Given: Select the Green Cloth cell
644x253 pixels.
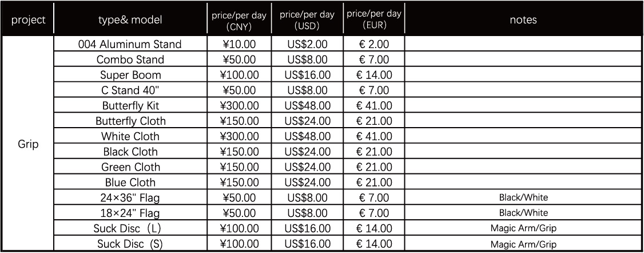Looking at the screenshot, I should 130,167.
